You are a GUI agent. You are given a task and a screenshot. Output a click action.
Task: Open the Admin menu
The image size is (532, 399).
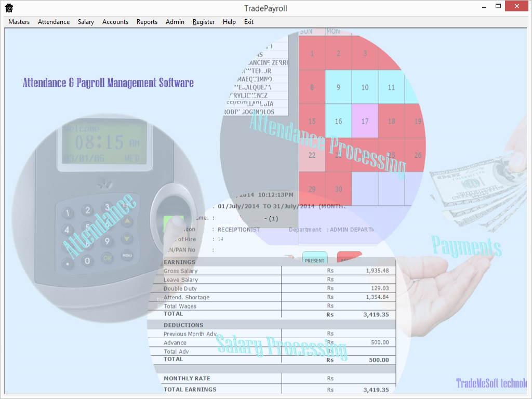point(175,22)
